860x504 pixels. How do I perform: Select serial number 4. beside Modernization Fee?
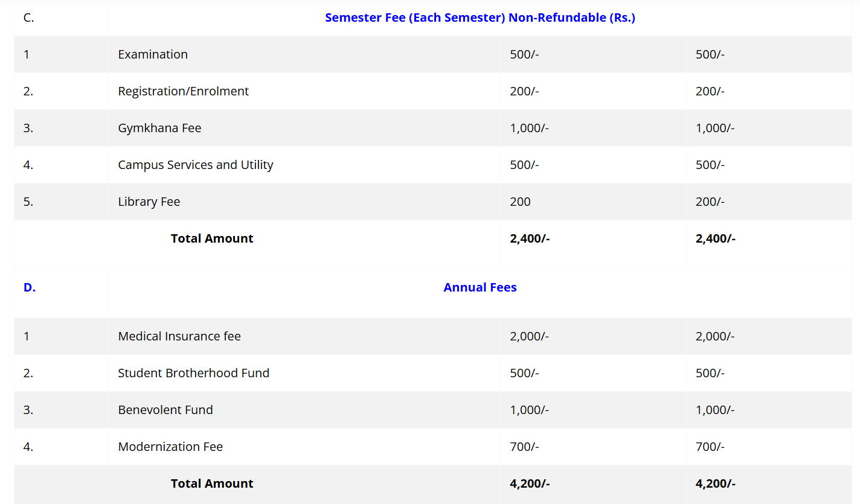click(x=28, y=447)
